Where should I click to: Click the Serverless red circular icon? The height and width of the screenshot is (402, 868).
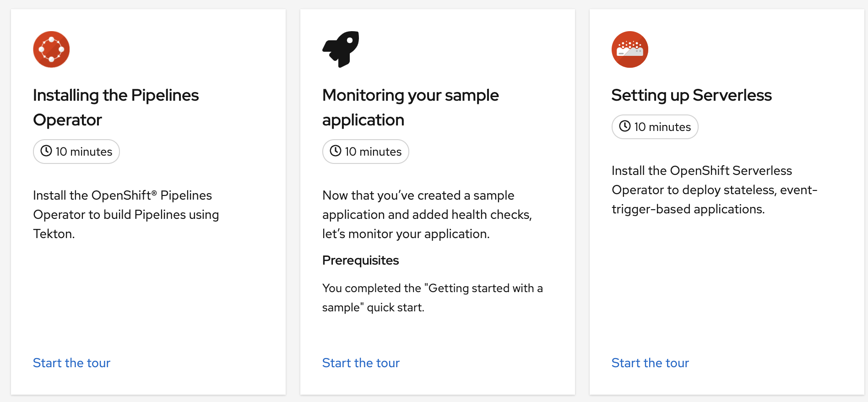pos(629,49)
